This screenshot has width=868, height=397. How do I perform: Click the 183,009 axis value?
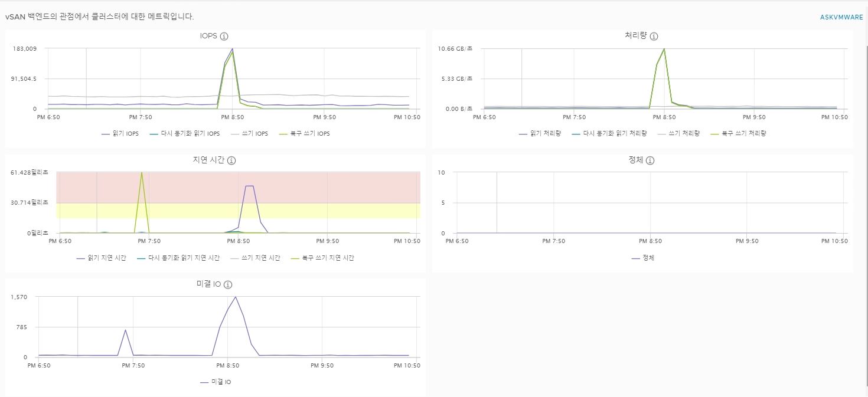pos(25,48)
